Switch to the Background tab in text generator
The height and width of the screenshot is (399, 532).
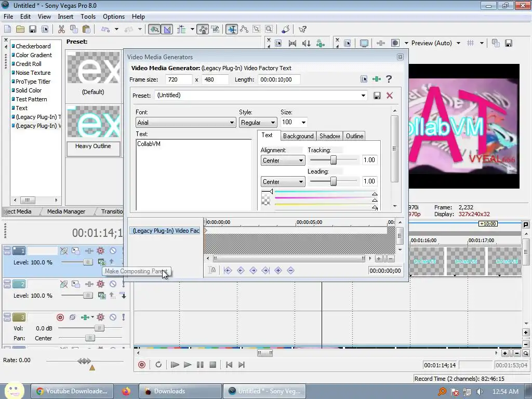(298, 136)
